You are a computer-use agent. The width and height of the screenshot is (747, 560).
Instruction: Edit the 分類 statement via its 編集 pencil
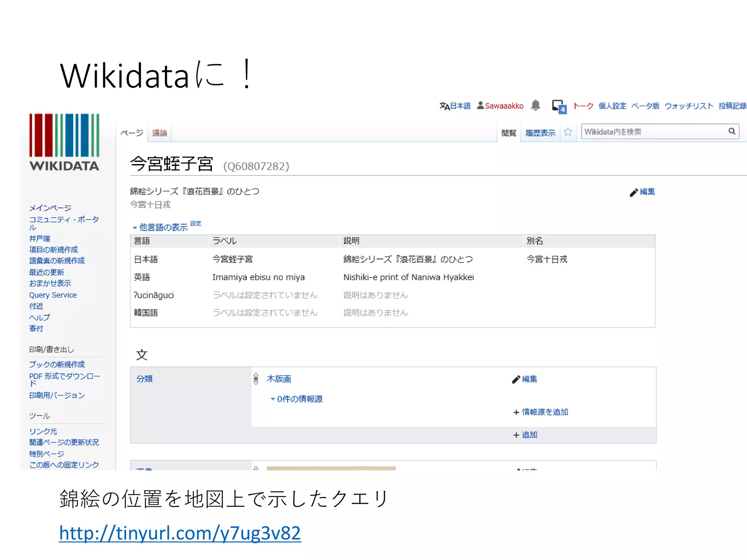point(525,379)
